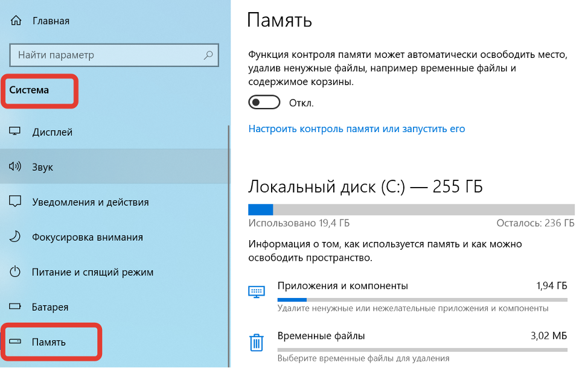Click the Использовано 19,4 ГБ label
This screenshot has width=588, height=368.
pos(299,223)
